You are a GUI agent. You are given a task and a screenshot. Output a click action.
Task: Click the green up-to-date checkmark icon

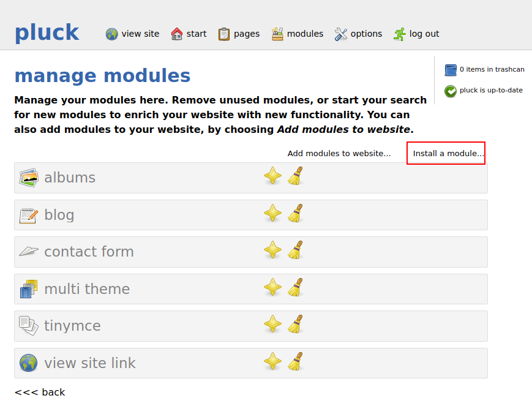[451, 91]
